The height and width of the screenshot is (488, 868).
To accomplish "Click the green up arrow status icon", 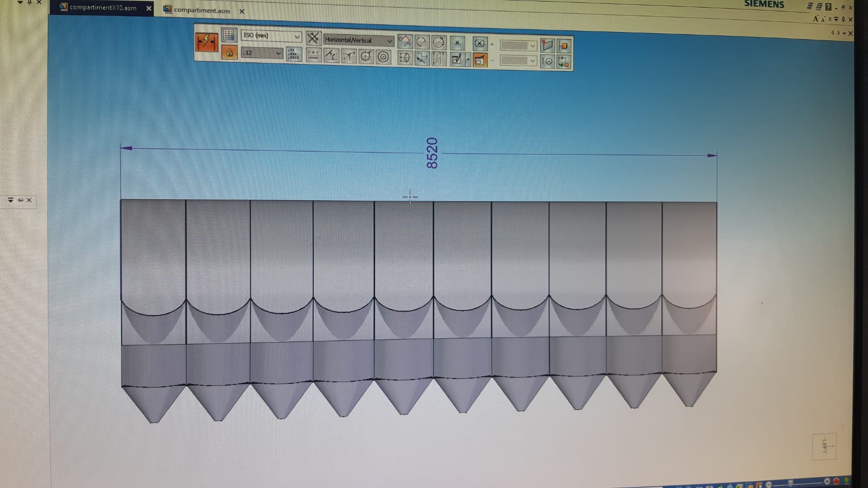I will coord(846,480).
